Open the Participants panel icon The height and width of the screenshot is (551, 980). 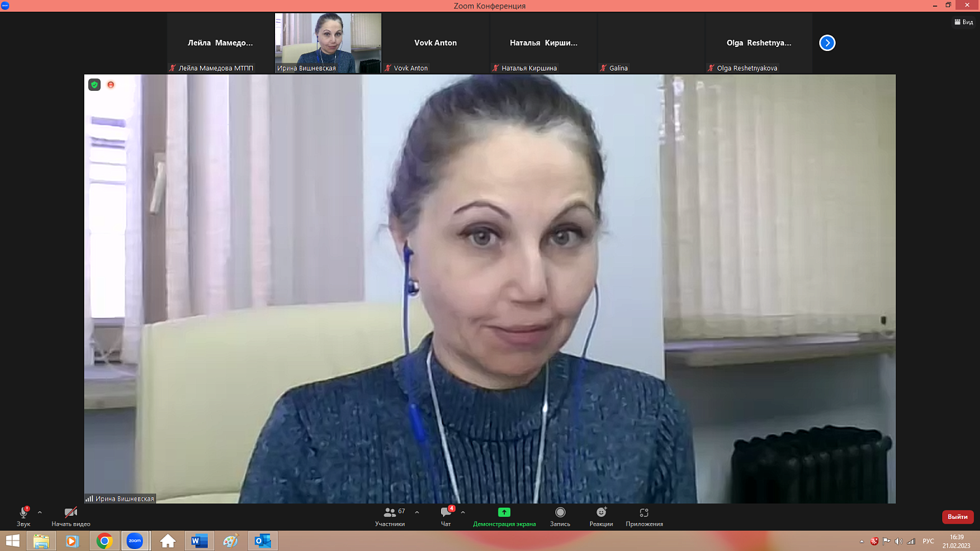coord(390,513)
